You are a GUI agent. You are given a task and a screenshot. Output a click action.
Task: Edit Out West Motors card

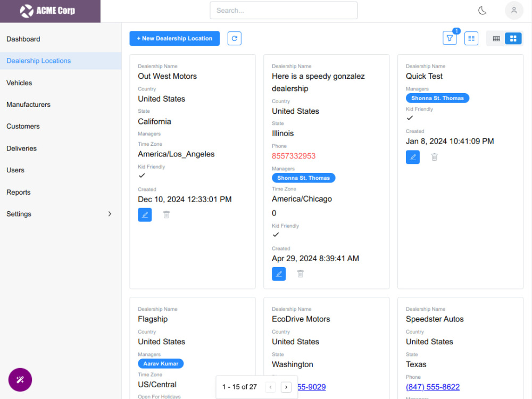[x=145, y=215]
